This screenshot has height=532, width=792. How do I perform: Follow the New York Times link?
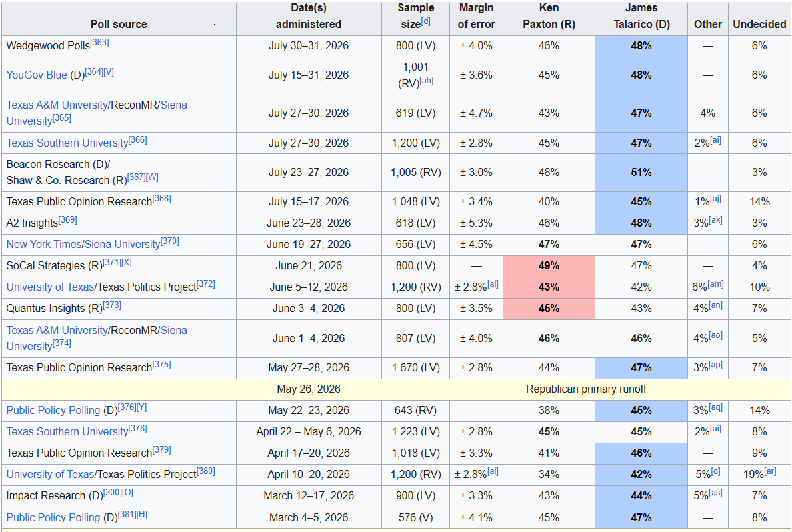[43, 245]
